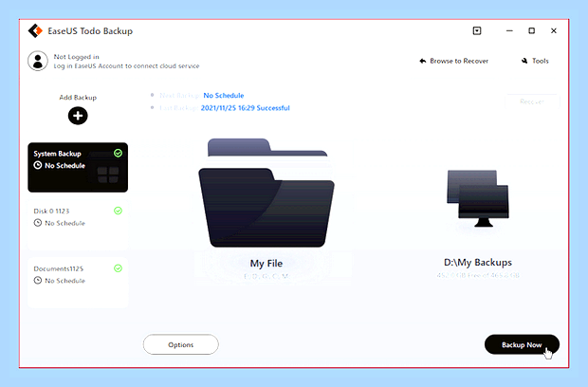The height and width of the screenshot is (387, 588).
Task: Click last backup 2021/11/25 16:29 Successful link
Action: pyautogui.click(x=246, y=108)
